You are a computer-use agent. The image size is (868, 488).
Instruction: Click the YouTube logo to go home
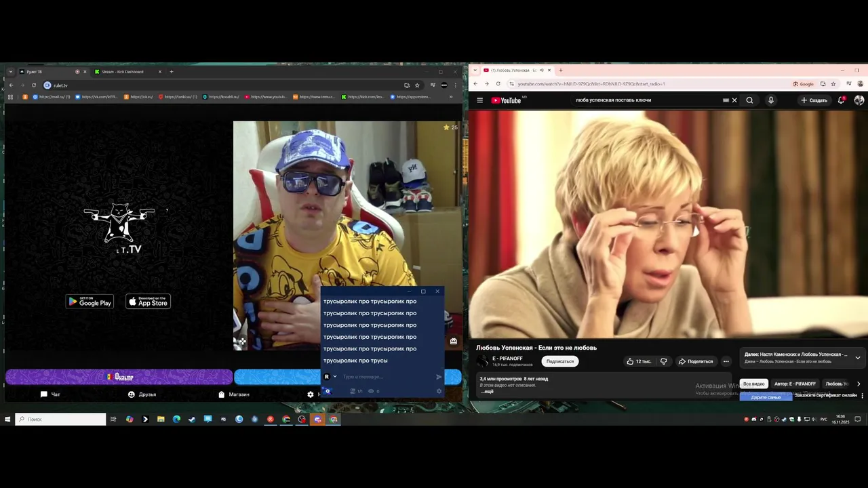click(506, 100)
